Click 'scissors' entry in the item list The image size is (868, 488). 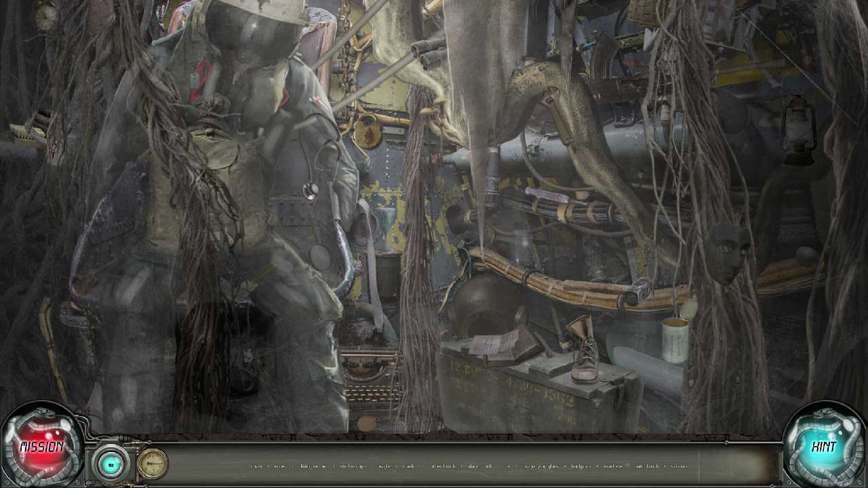678,466
